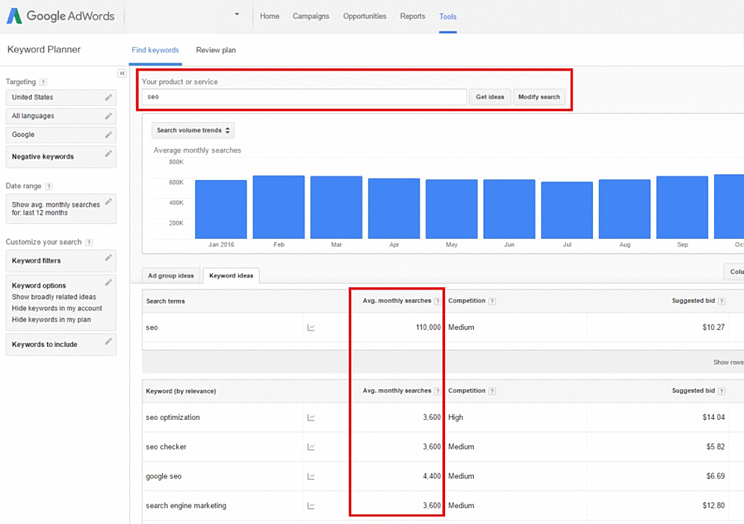This screenshot has height=524, width=744.
Task: Edit Google network pencil icon
Action: pyautogui.click(x=108, y=135)
